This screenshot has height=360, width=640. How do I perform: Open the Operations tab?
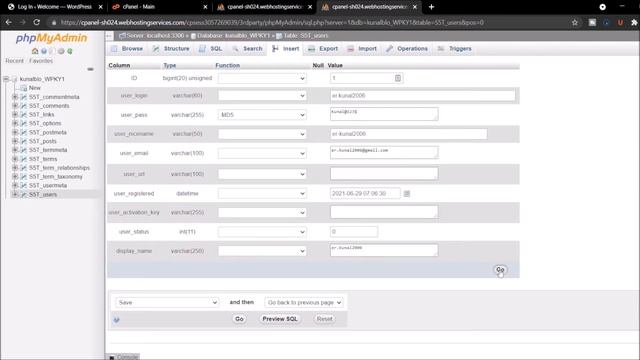[407, 49]
